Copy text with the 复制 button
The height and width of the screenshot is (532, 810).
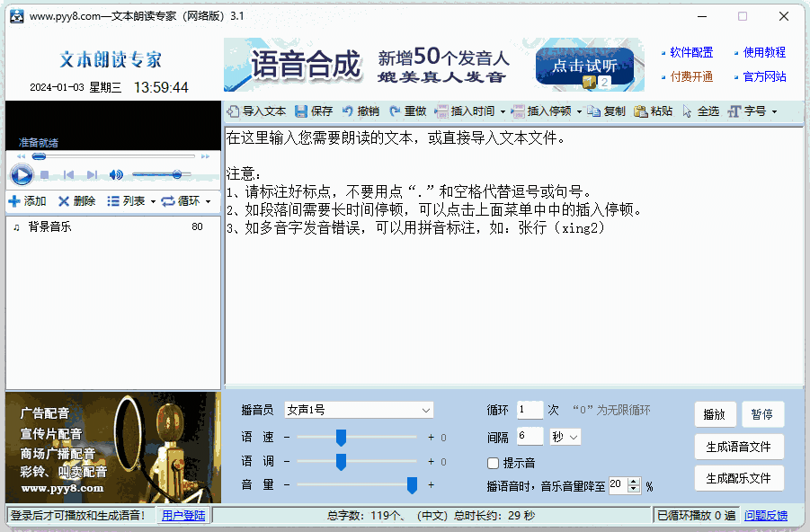(607, 111)
